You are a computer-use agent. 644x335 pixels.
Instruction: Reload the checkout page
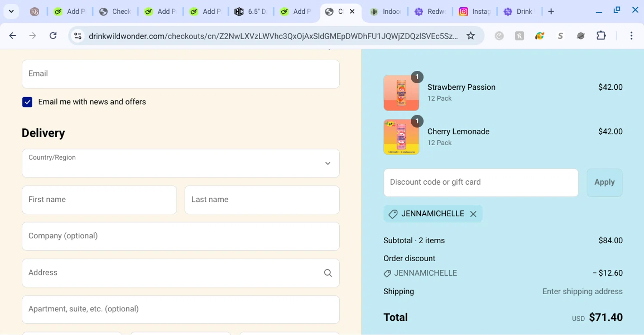pos(53,36)
